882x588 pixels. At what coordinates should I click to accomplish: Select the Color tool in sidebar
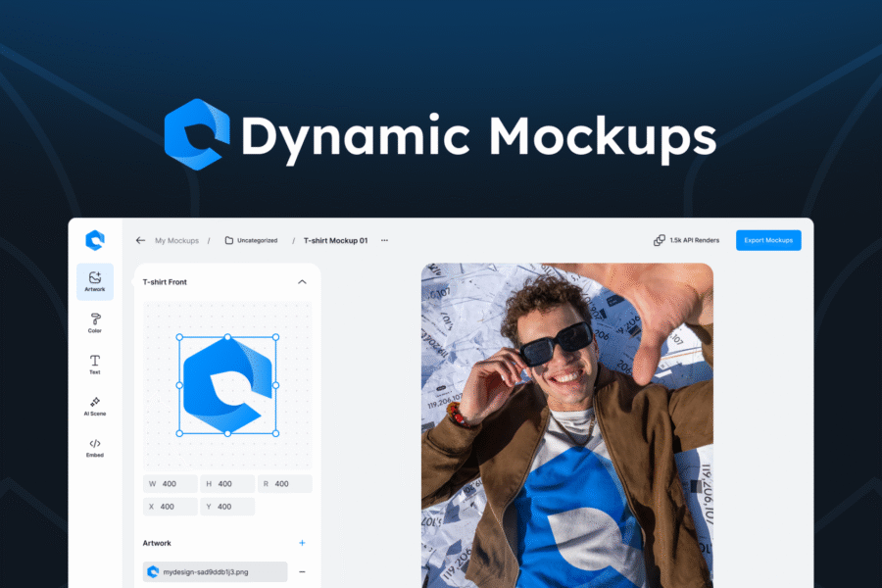tap(95, 322)
